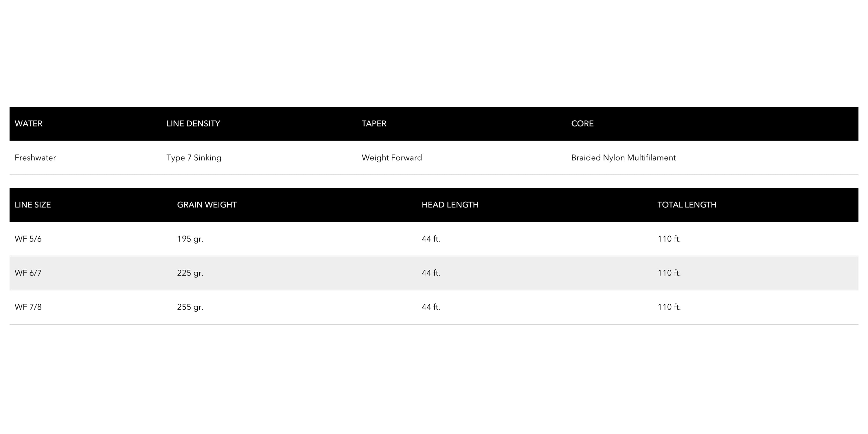Select the TOTAL LENGTH column header
The height and width of the screenshot is (434, 868).
pyautogui.click(x=687, y=205)
